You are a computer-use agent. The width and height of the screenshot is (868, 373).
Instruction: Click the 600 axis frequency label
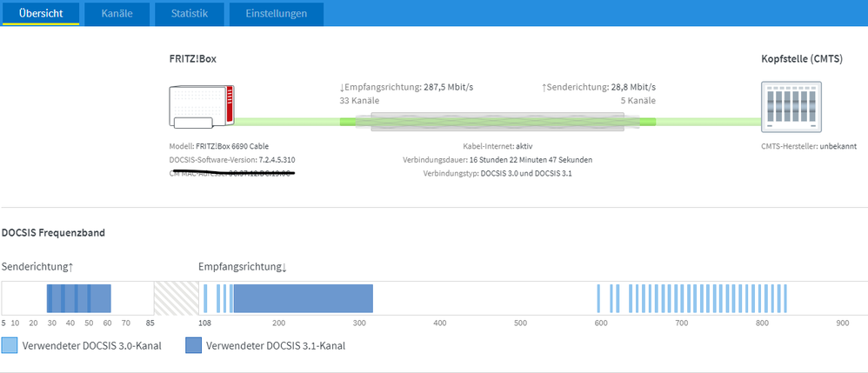601,323
